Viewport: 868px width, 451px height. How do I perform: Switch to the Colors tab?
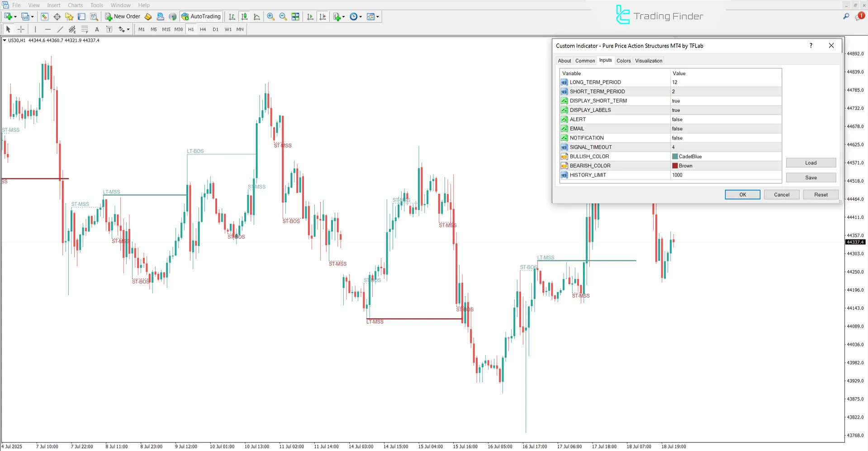click(x=623, y=60)
